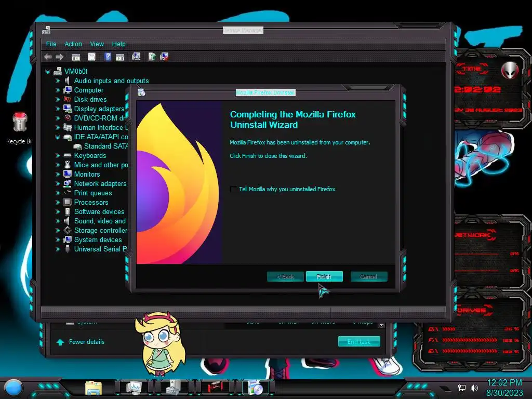Click the Scan for hardware changes icon
The image size is (532, 399).
coord(136,57)
